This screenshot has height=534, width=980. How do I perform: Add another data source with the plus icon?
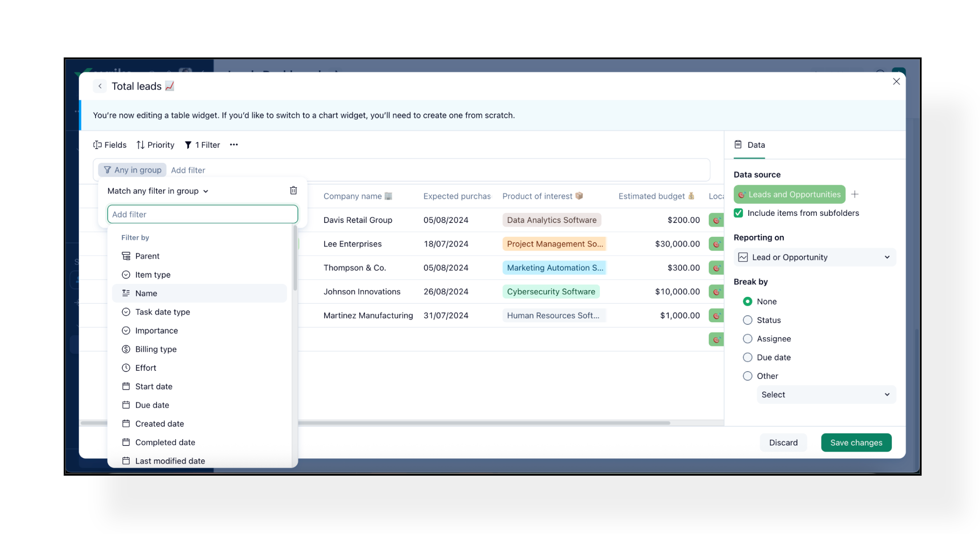pyautogui.click(x=855, y=194)
